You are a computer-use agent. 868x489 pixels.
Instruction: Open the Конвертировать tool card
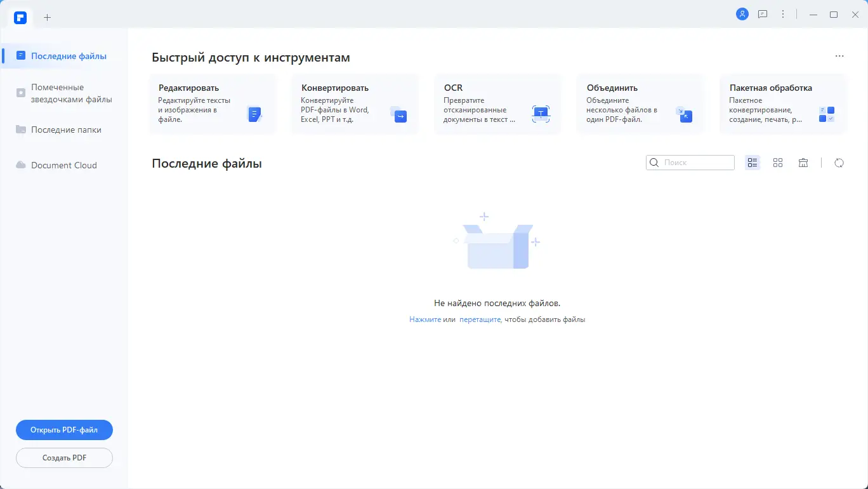(x=355, y=104)
